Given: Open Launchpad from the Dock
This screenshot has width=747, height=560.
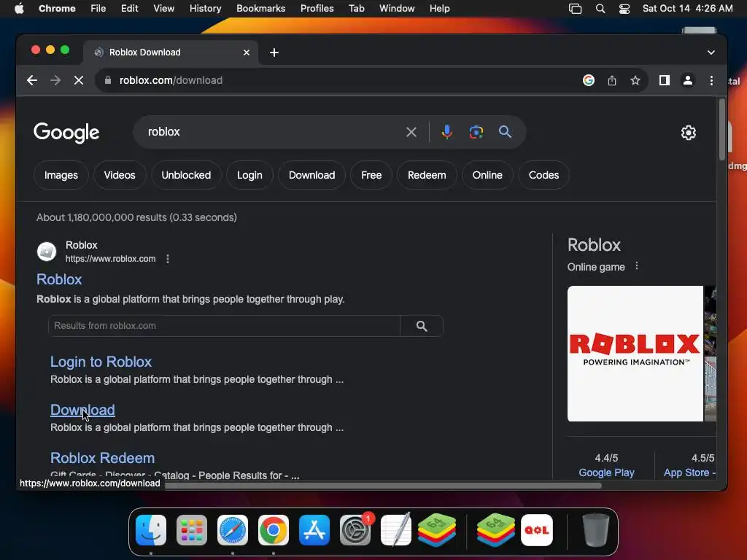Looking at the screenshot, I should point(192,530).
